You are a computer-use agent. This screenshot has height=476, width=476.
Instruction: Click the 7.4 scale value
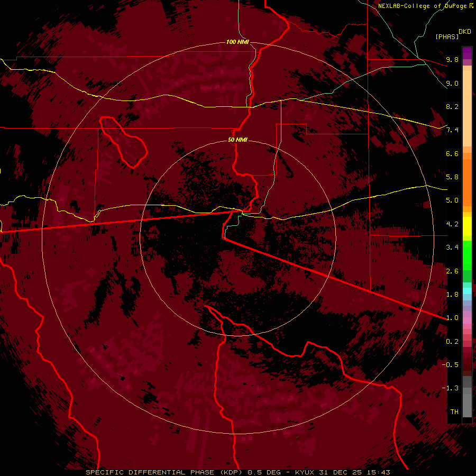click(x=452, y=130)
